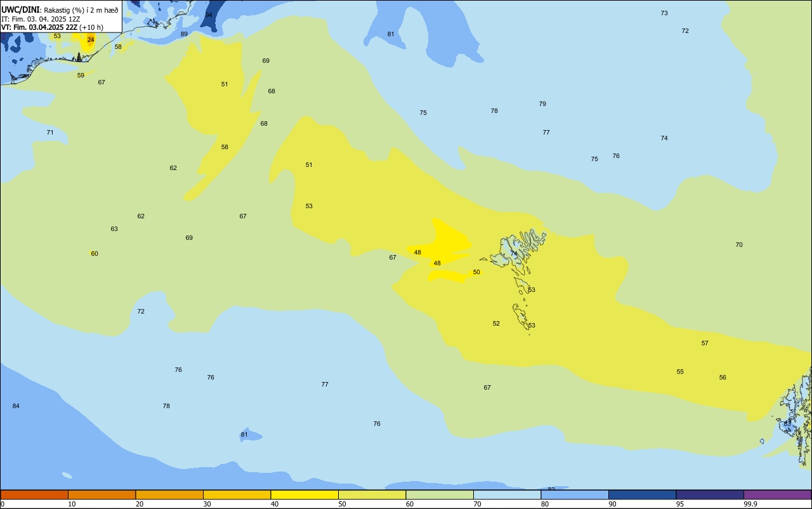Click the 71 humidity value

[x=50, y=132]
